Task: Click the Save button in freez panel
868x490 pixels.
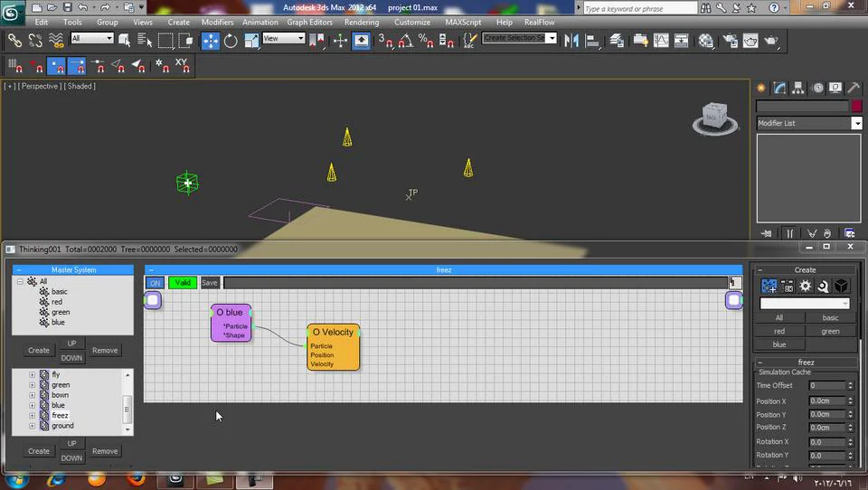Action: 209,283
